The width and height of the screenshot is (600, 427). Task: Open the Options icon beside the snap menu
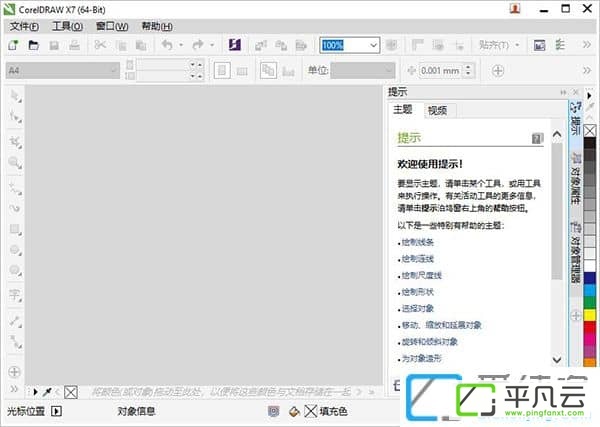pyautogui.click(x=560, y=45)
